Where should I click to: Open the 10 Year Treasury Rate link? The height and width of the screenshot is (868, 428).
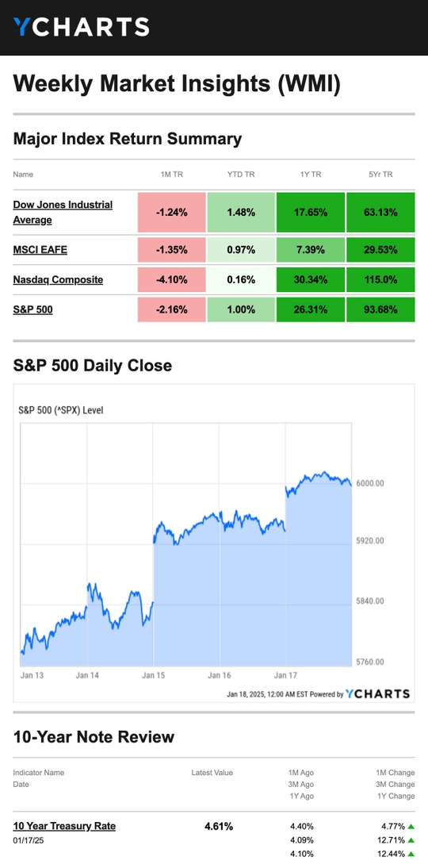pos(64,826)
